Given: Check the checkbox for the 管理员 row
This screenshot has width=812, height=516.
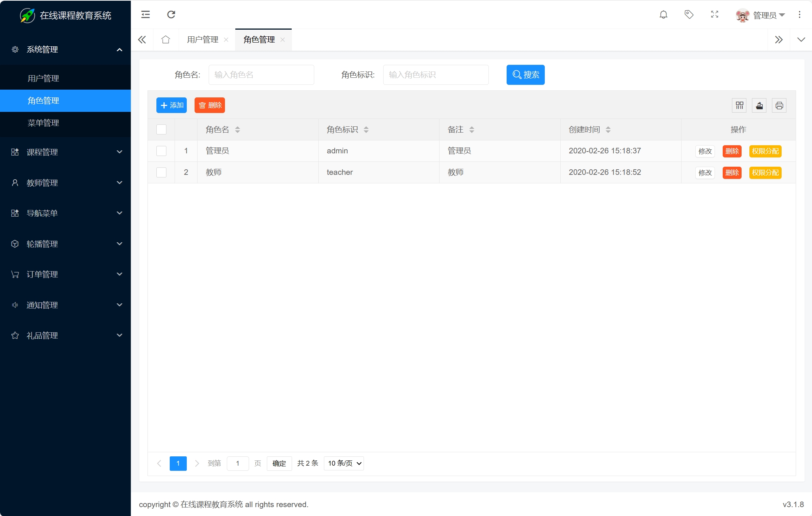Looking at the screenshot, I should point(161,151).
